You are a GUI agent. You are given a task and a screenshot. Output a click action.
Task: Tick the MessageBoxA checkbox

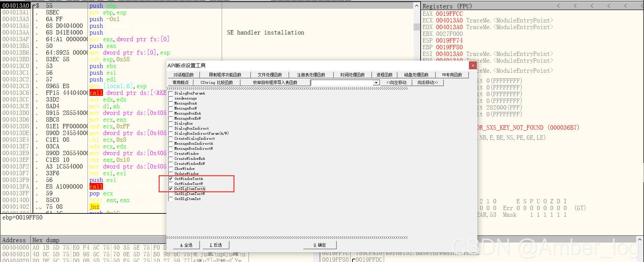coord(171,104)
